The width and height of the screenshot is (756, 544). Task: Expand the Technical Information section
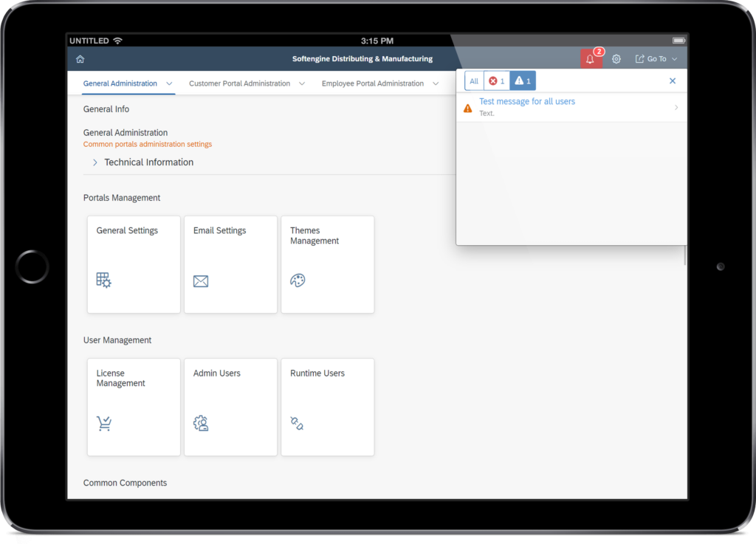pos(95,162)
